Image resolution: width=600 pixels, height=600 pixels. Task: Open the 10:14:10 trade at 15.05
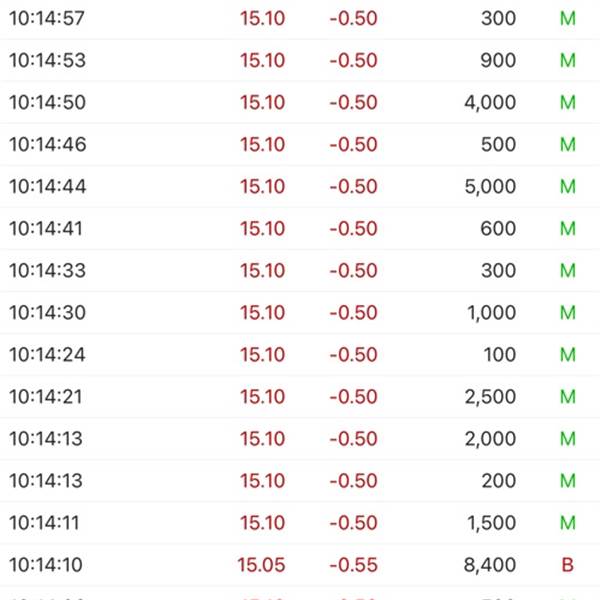(x=300, y=565)
